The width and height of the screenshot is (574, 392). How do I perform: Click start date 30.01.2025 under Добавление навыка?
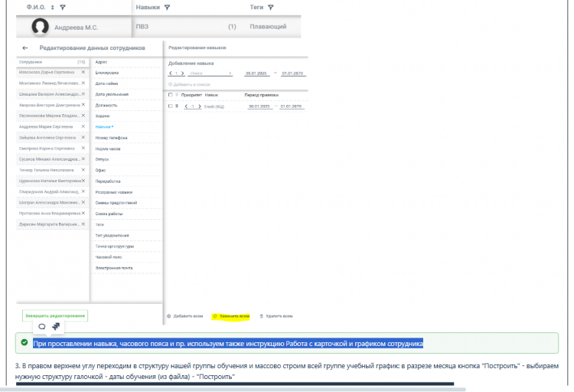256,73
